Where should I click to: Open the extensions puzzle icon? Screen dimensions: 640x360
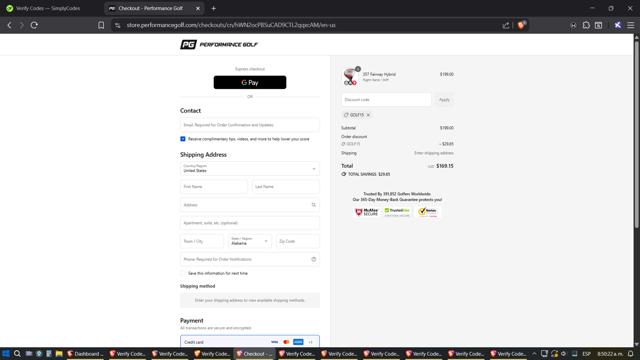pos(586,25)
